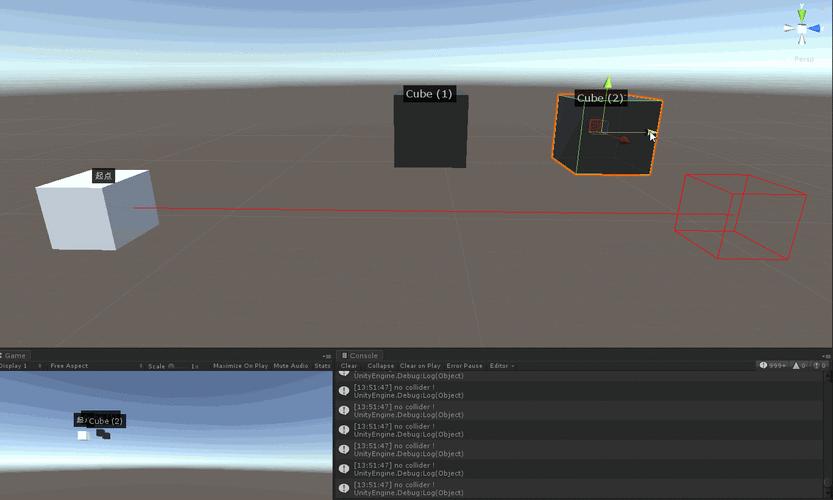Toggle info messages filter showing 999+
This screenshot has width=833, height=500.
pos(772,366)
